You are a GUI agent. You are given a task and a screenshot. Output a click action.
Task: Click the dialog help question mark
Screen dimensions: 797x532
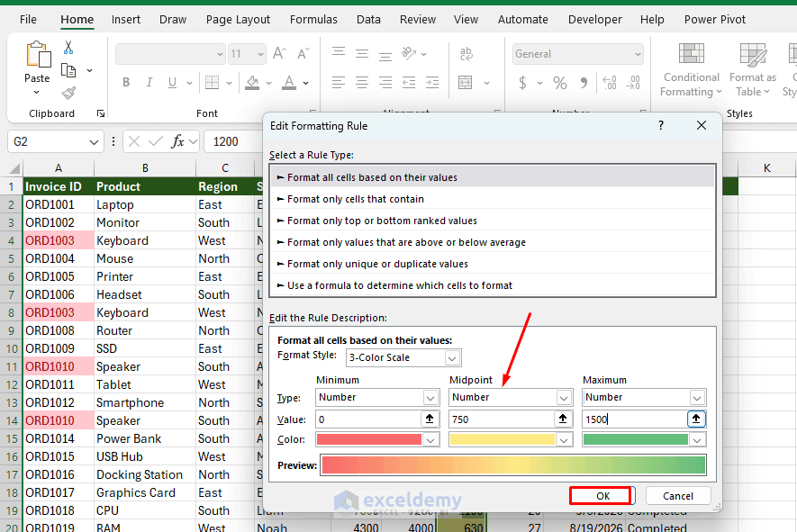click(661, 125)
